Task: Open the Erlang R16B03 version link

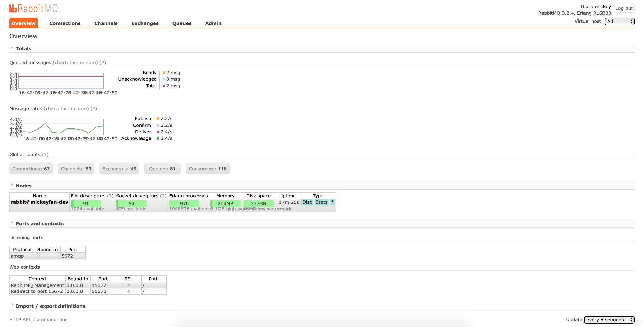Action: (594, 13)
